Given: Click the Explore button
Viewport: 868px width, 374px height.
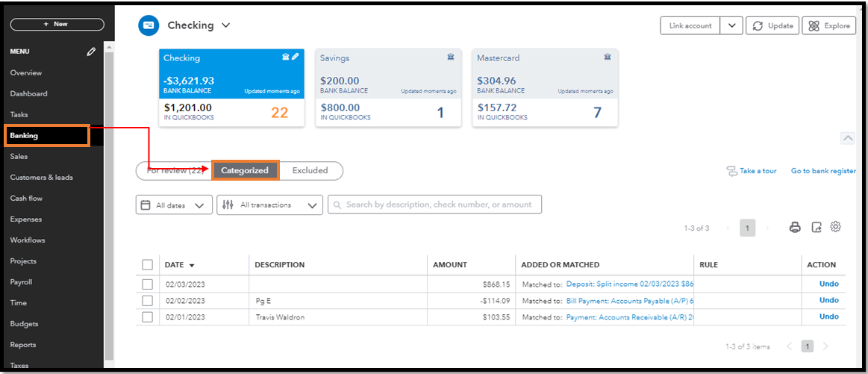Looking at the screenshot, I should click(828, 25).
